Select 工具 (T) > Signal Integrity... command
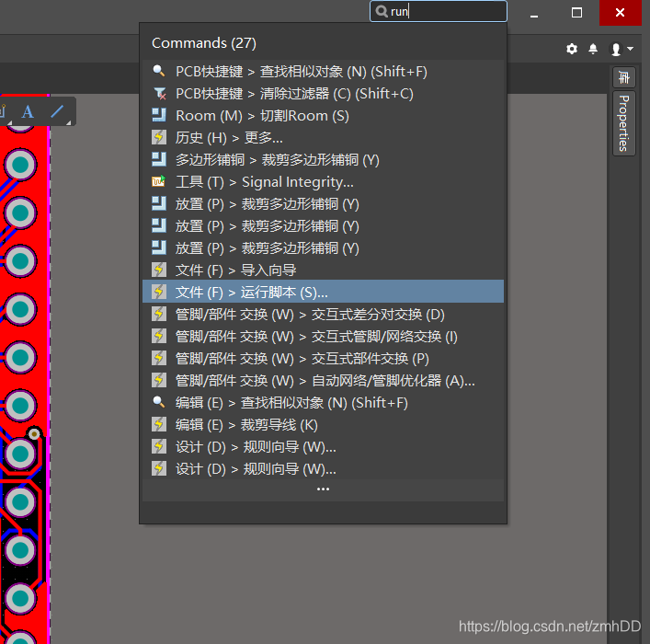This screenshot has height=644, width=650. coord(323,182)
